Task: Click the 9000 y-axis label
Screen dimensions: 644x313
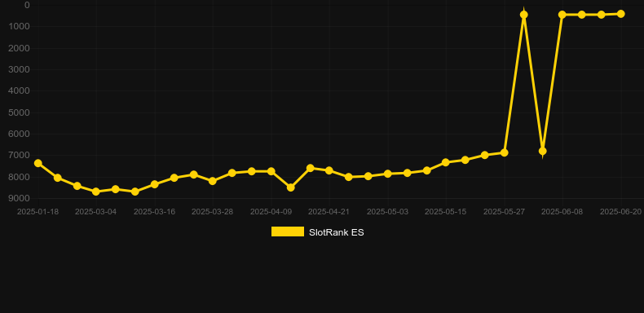Action: click(20, 198)
